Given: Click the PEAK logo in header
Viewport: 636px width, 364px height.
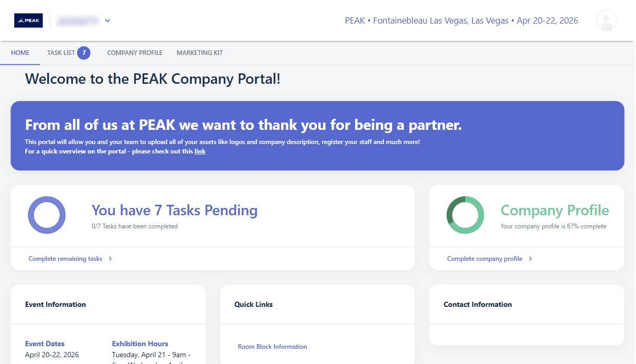Looking at the screenshot, I should pyautogui.click(x=28, y=20).
